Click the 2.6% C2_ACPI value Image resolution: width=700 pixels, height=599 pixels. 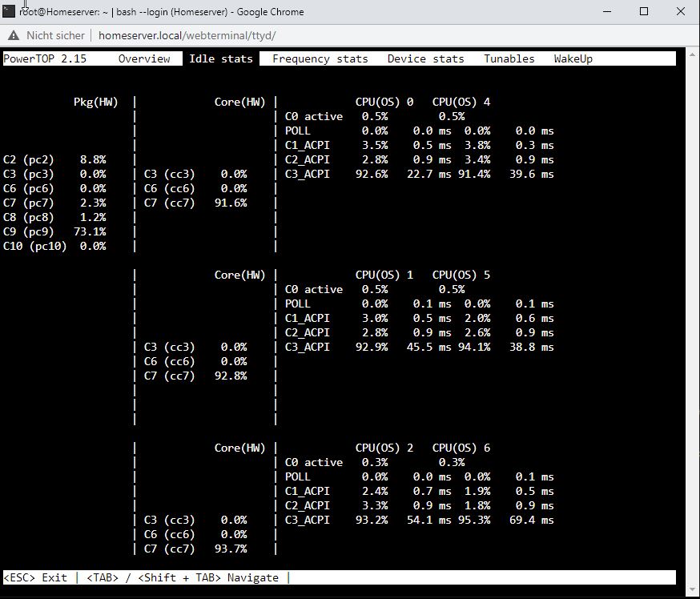477,333
